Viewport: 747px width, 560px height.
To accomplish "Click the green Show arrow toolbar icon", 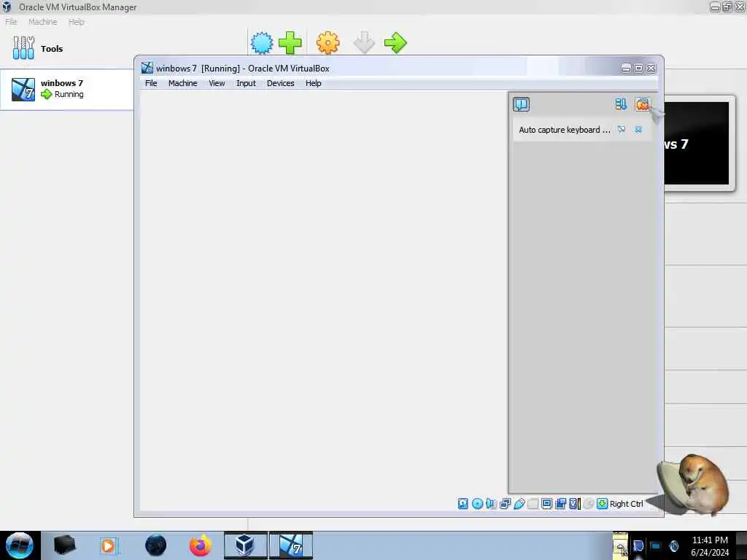I will (395, 43).
